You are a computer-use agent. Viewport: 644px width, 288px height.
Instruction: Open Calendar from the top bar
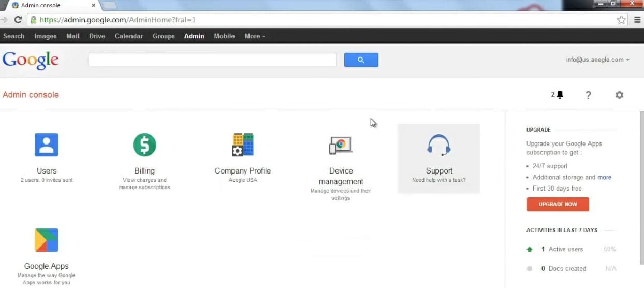tap(129, 36)
